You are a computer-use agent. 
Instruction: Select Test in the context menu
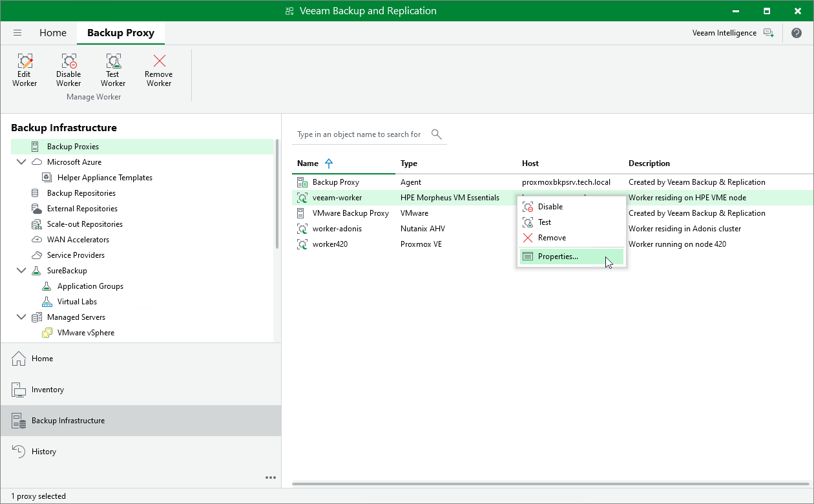544,222
